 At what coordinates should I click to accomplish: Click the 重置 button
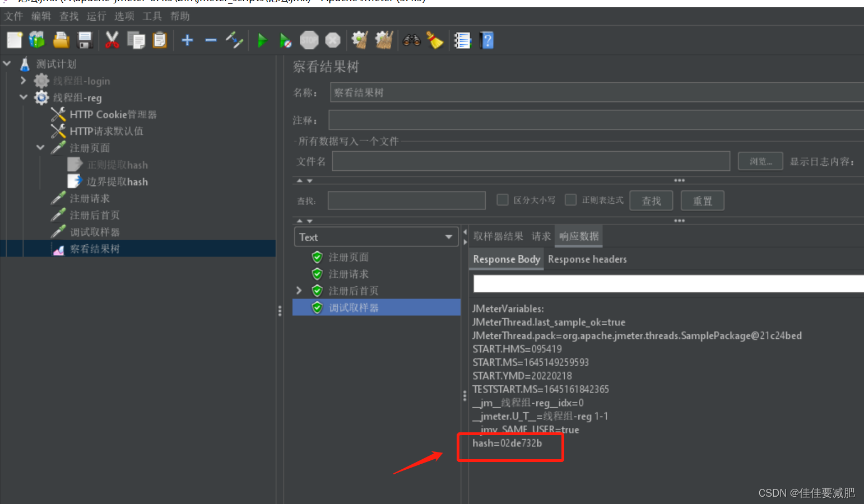703,200
